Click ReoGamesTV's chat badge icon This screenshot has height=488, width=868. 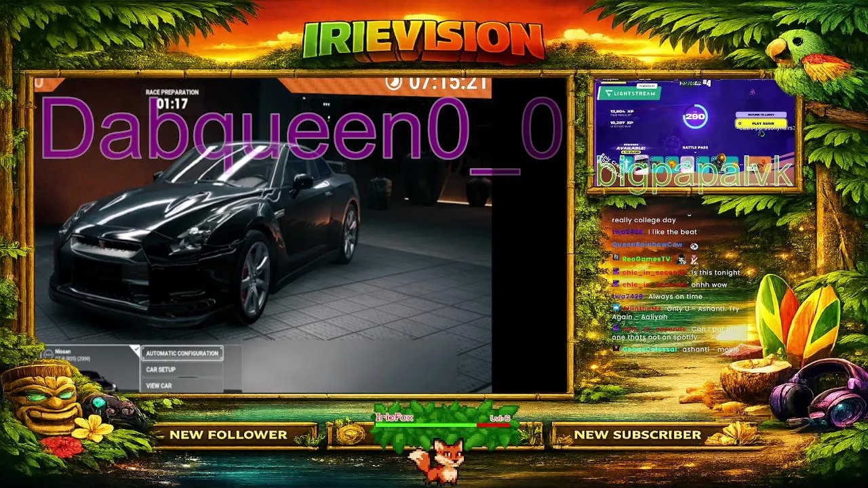point(616,258)
